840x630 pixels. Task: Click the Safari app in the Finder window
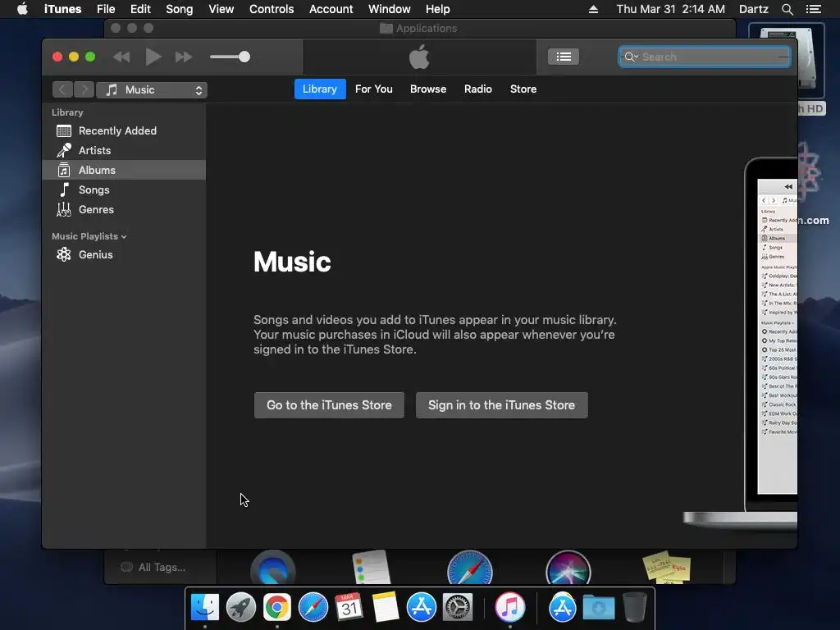(x=470, y=567)
